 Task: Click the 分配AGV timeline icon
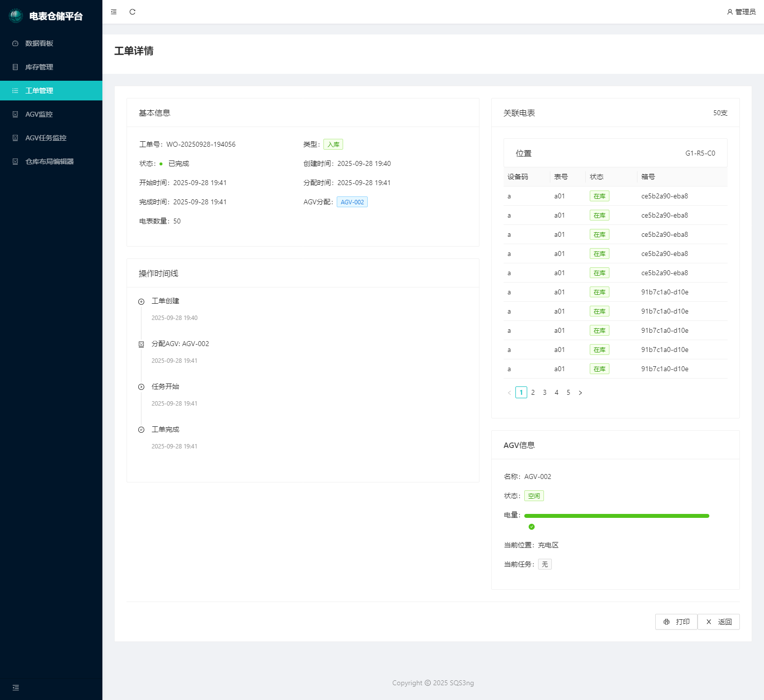click(141, 345)
